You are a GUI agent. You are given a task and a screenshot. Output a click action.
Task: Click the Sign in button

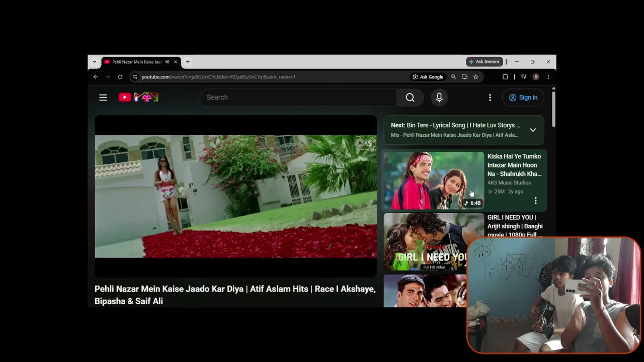click(523, 98)
